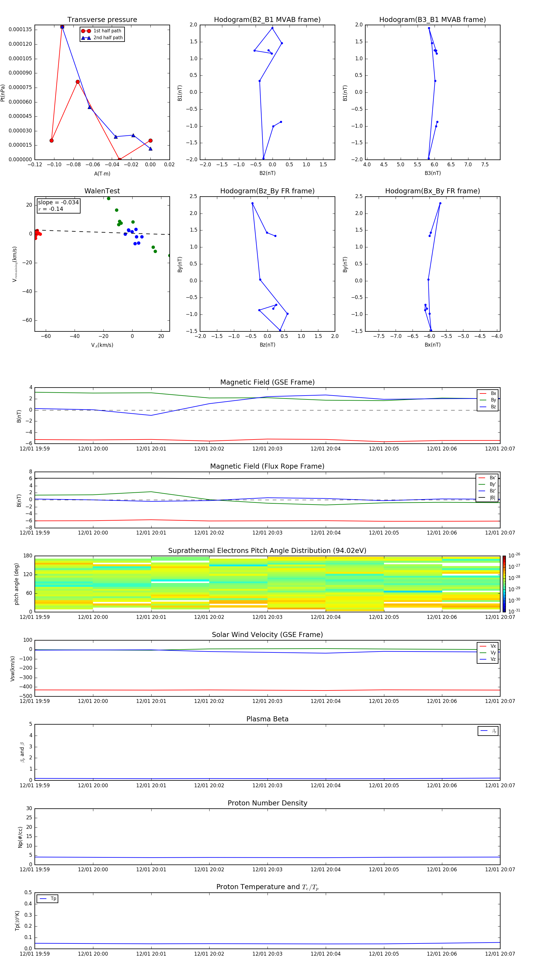Select the Bz' entry in Flux Rope legend
This screenshot has width=535, height=980.
[x=487, y=491]
